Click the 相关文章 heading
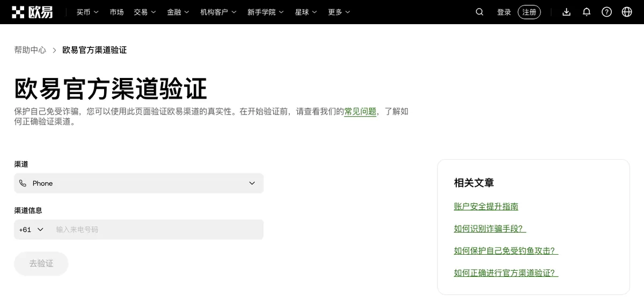The image size is (644, 302). (474, 183)
